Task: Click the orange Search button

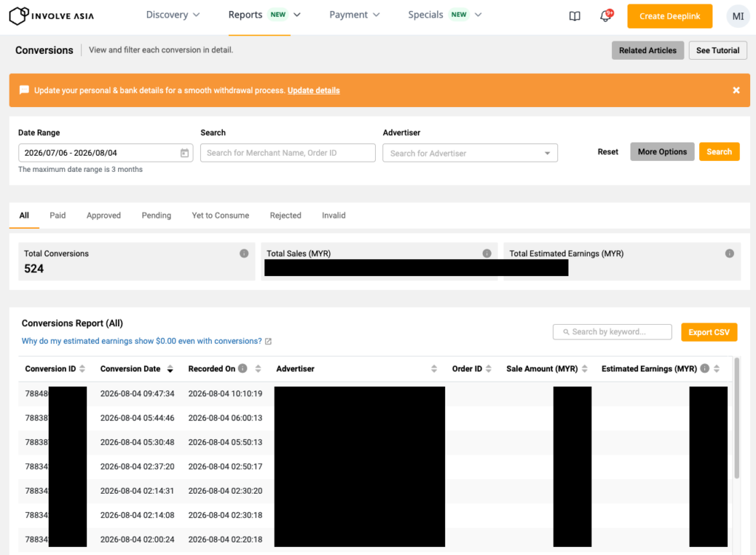Action: click(719, 152)
